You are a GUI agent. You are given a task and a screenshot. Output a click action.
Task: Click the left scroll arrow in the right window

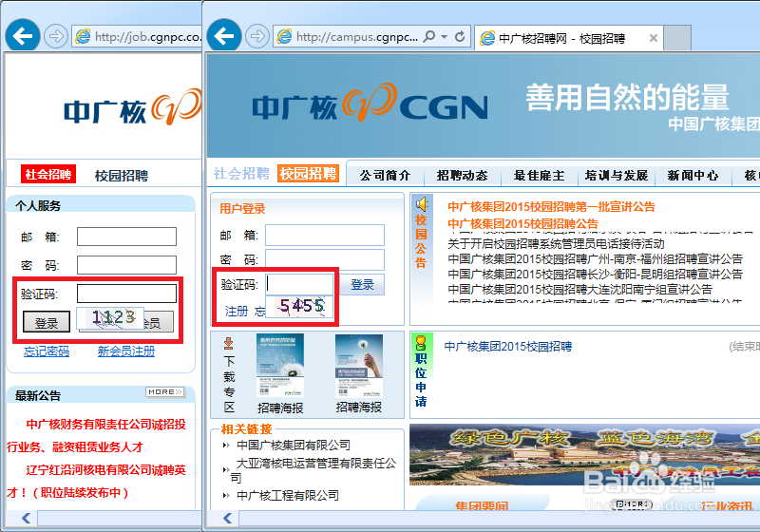coord(227,518)
